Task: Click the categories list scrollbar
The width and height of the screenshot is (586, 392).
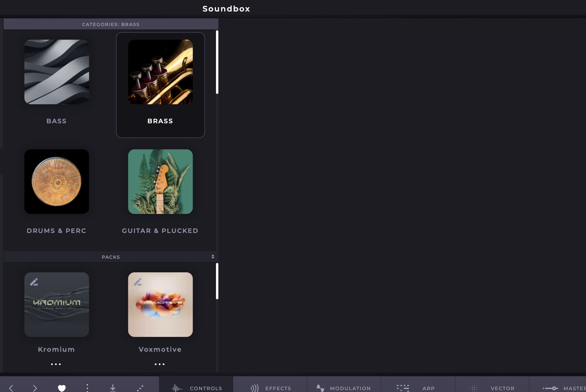Action: [217, 62]
